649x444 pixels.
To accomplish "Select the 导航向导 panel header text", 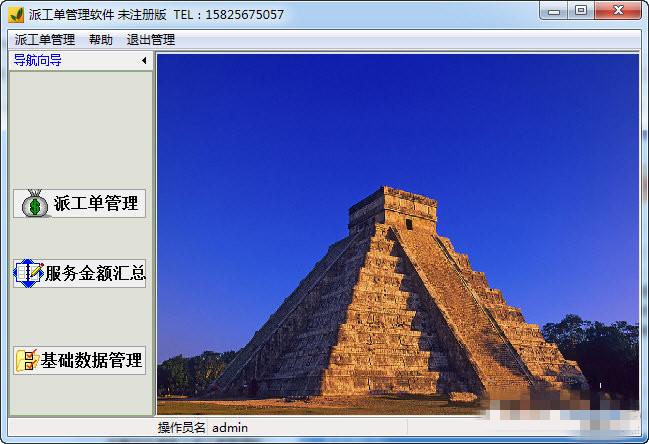I will [38, 61].
